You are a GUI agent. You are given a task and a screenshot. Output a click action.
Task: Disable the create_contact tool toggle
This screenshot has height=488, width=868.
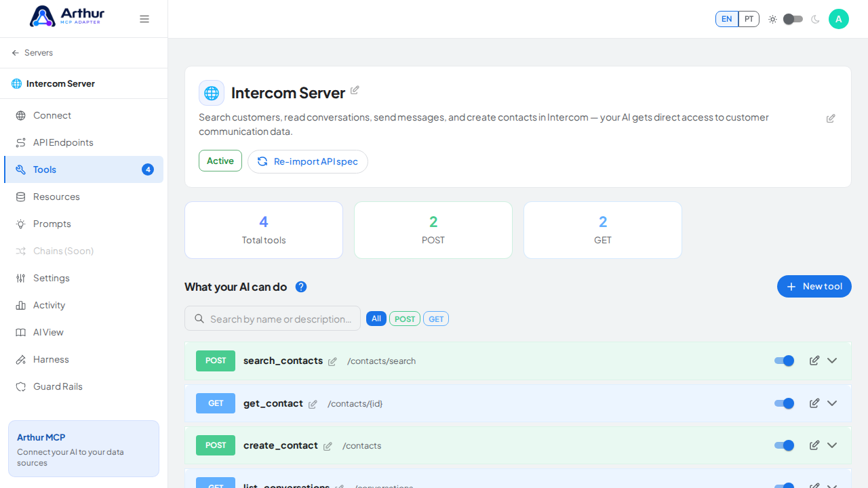point(785,445)
